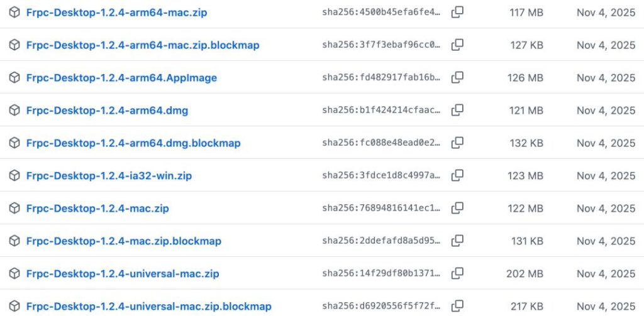Copy hash of Frpc-Desktop-1.2.4-mac.zip

[x=457, y=208]
